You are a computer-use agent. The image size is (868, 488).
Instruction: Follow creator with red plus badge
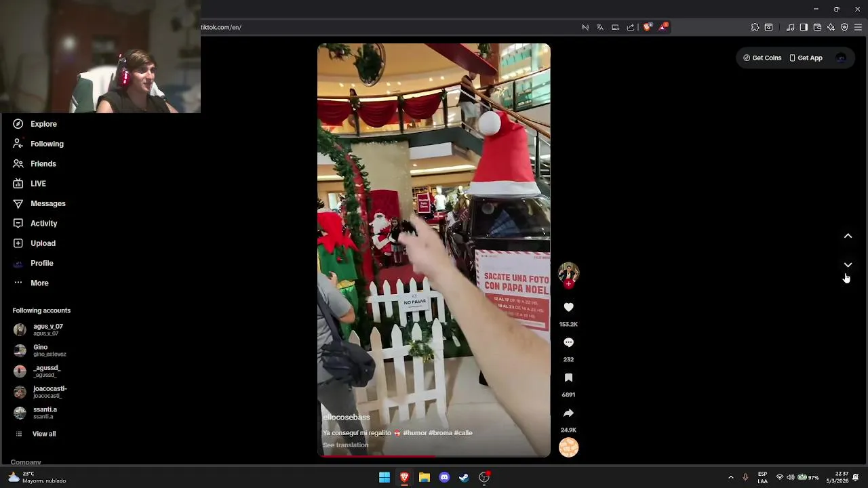click(x=568, y=283)
